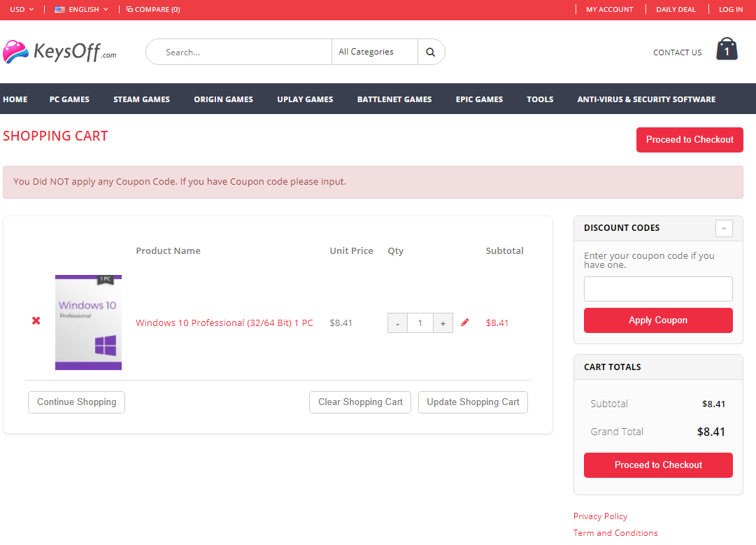Focus the coupon code input field
Image resolution: width=756 pixels, height=545 pixels.
[x=658, y=289]
